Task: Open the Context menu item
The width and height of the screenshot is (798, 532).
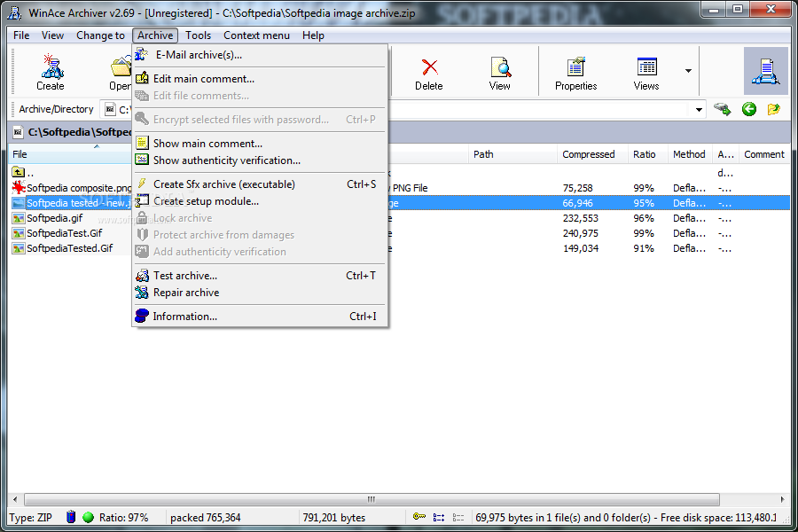Action: (x=256, y=35)
